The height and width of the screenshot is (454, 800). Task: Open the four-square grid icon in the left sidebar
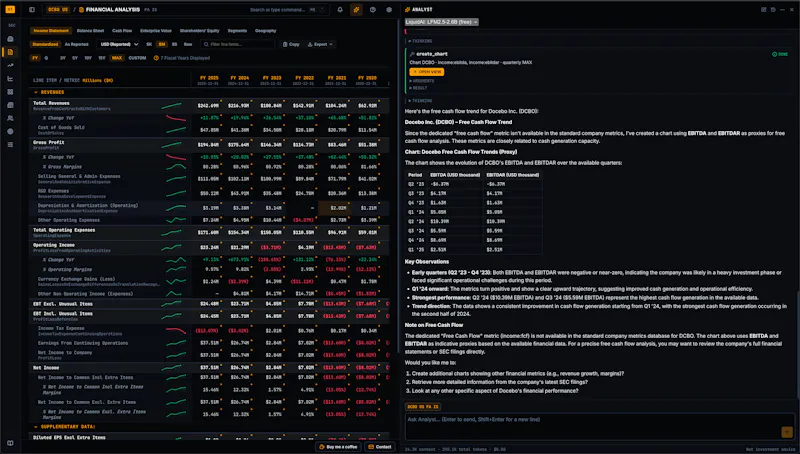(10, 92)
